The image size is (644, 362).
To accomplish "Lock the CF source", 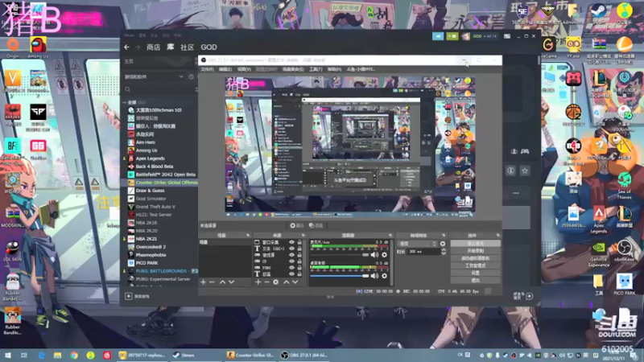I will coord(299,261).
